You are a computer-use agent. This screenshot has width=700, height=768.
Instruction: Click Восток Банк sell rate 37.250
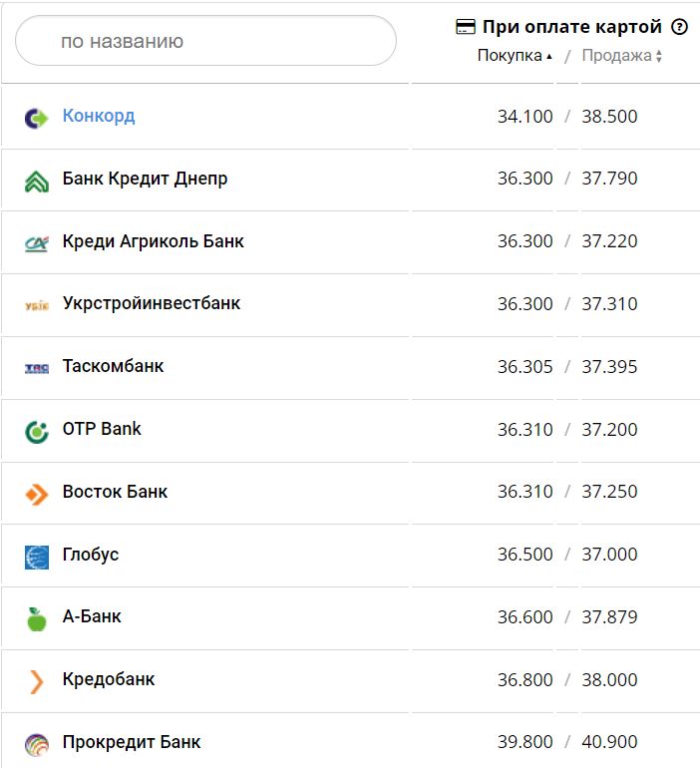[x=609, y=492]
